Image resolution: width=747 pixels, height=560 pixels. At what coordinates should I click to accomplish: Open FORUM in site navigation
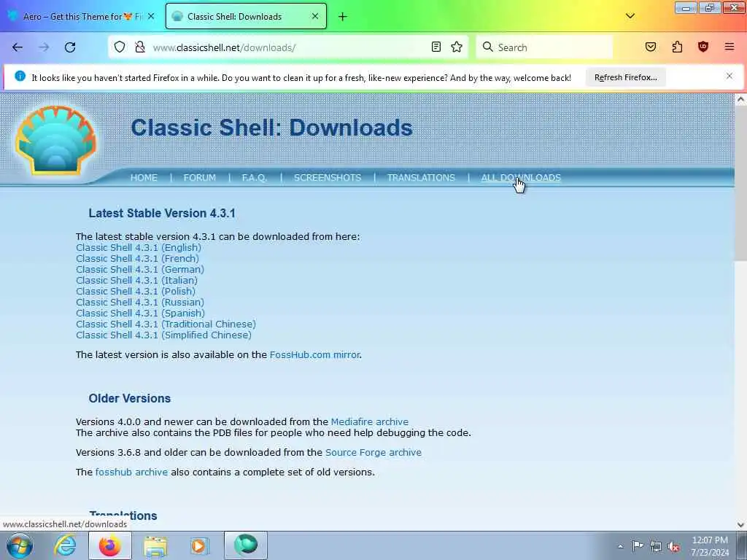[x=200, y=178]
